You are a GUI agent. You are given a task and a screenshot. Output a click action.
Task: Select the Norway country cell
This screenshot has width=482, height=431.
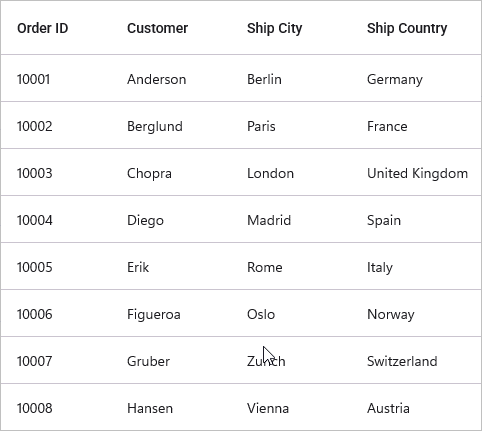point(391,315)
